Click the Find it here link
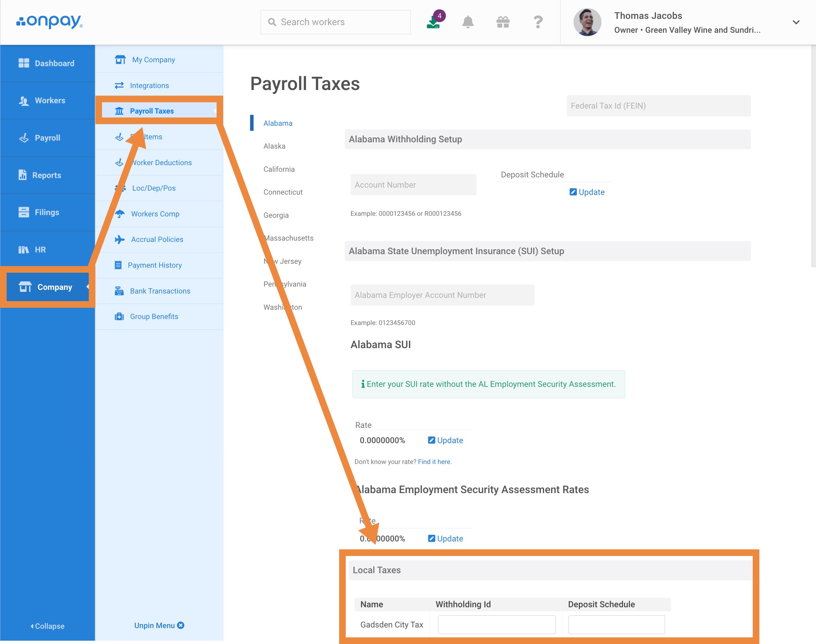Image resolution: width=816 pixels, height=644 pixels. point(434,462)
